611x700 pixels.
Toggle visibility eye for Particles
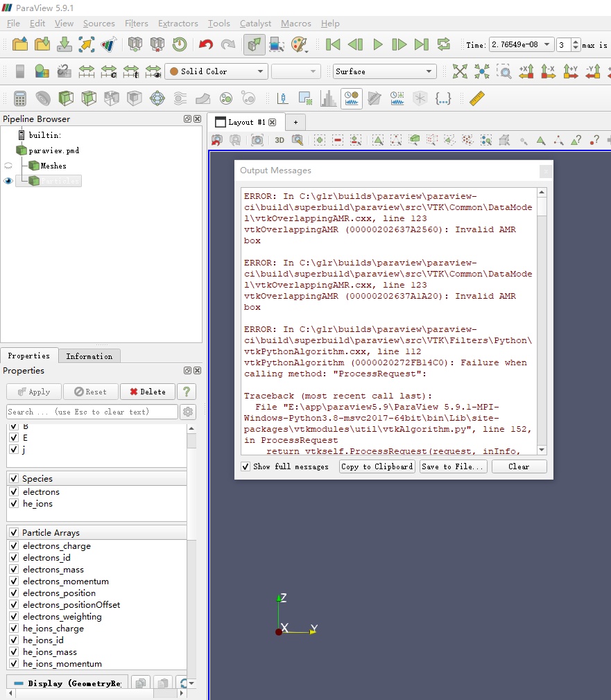tap(8, 181)
